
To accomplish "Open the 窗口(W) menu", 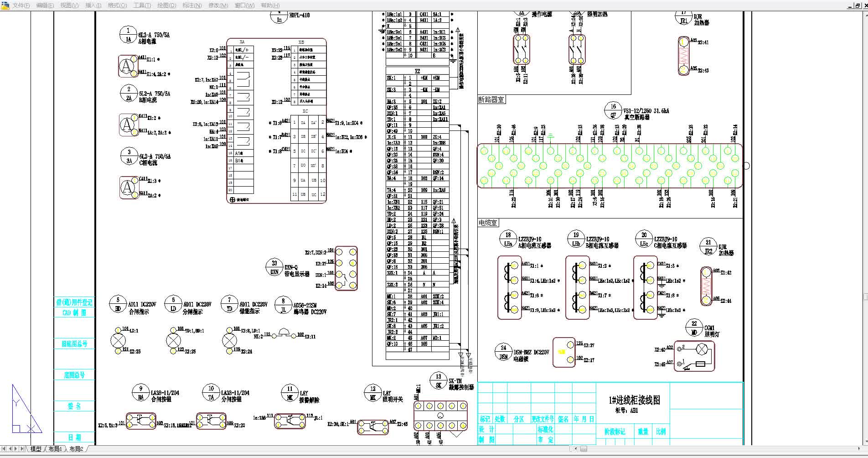I will pos(245,5).
